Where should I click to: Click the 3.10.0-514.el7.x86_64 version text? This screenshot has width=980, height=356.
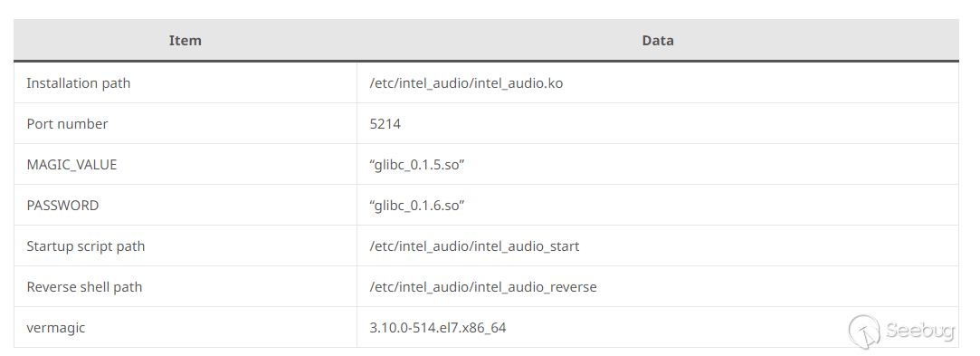click(x=437, y=327)
